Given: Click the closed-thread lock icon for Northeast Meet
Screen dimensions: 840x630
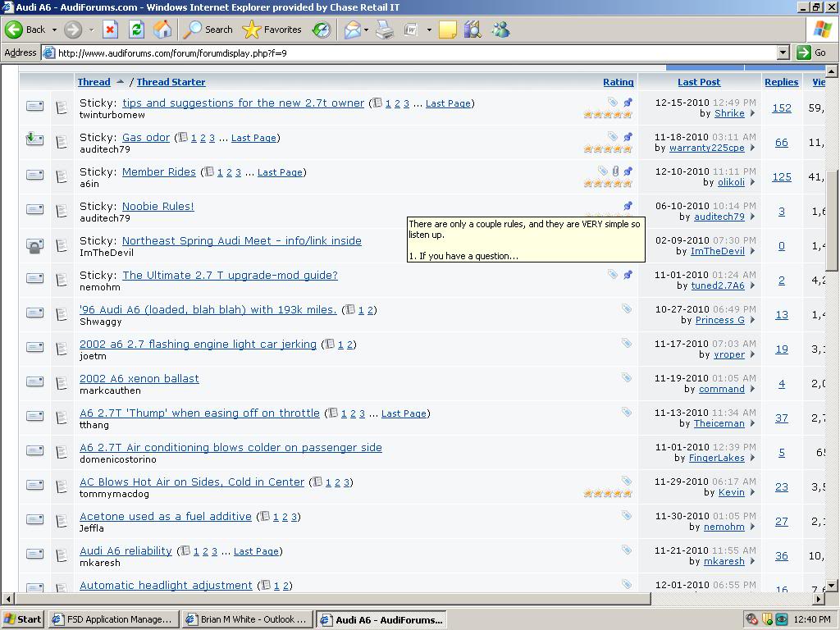Looking at the screenshot, I should (x=34, y=246).
